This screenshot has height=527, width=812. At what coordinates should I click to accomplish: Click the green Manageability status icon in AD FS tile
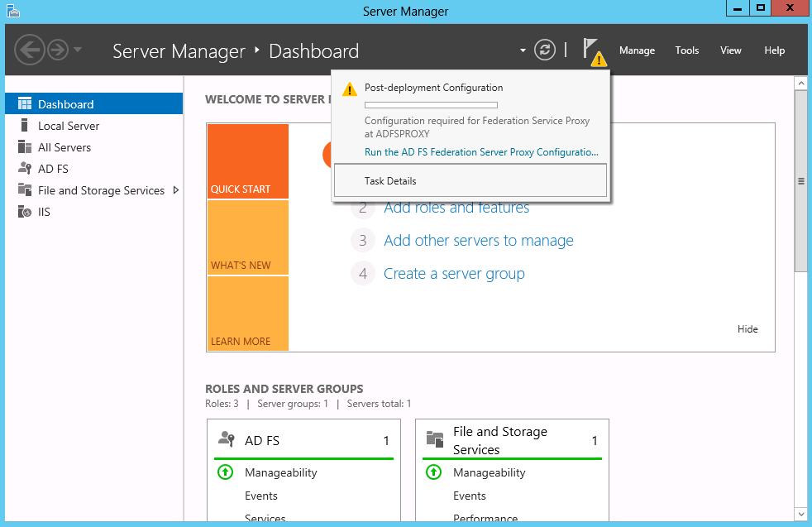pos(225,472)
